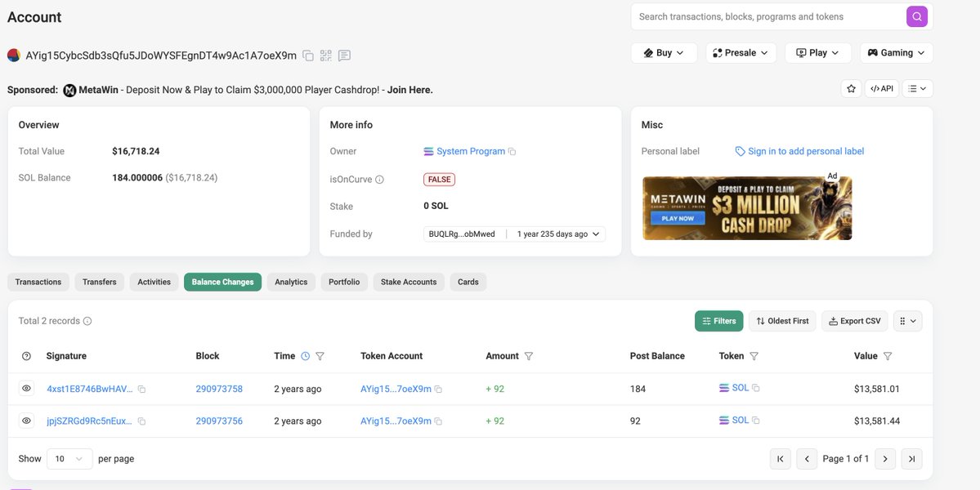Copy the System Program owner address
Screen dimensions: 980x490
click(512, 152)
